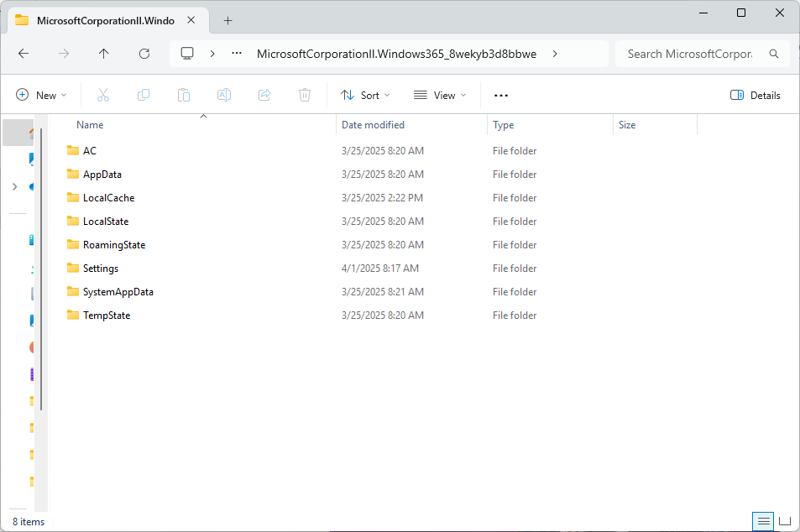800x532 pixels.
Task: Click the Rename icon
Action: pyautogui.click(x=224, y=95)
